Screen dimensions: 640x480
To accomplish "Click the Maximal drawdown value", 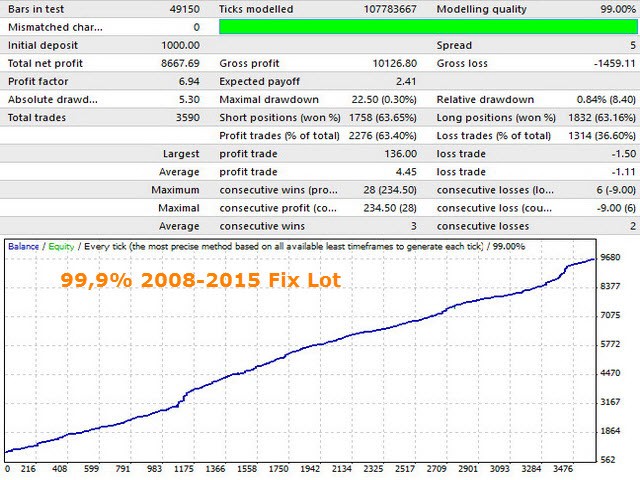I will 384,100.
